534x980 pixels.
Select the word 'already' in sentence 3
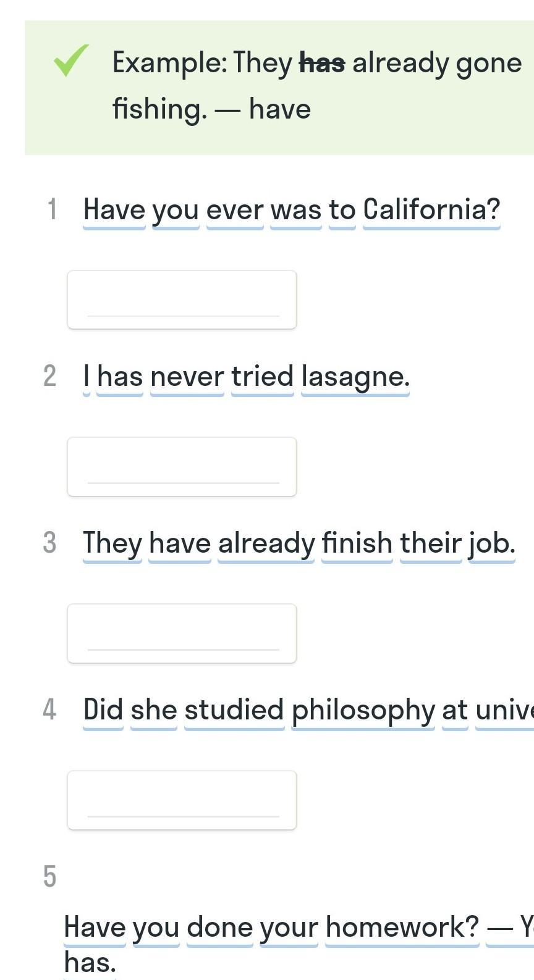tap(266, 543)
